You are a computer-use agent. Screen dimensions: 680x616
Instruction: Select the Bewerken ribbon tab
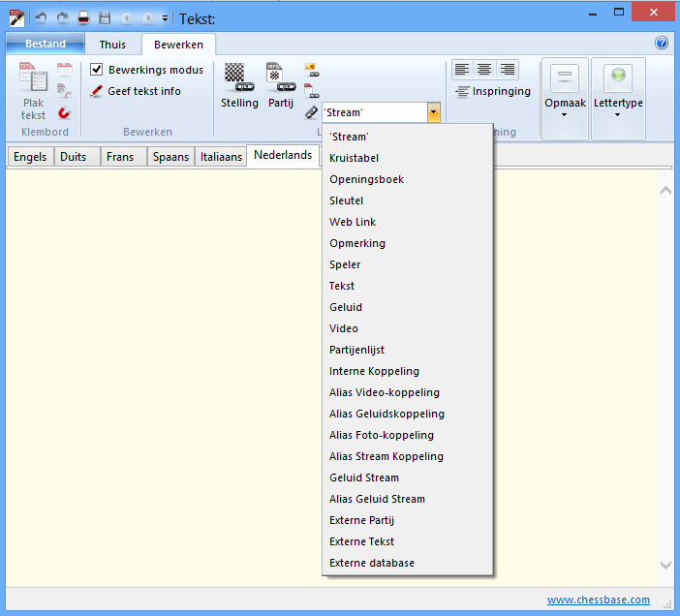[178, 45]
